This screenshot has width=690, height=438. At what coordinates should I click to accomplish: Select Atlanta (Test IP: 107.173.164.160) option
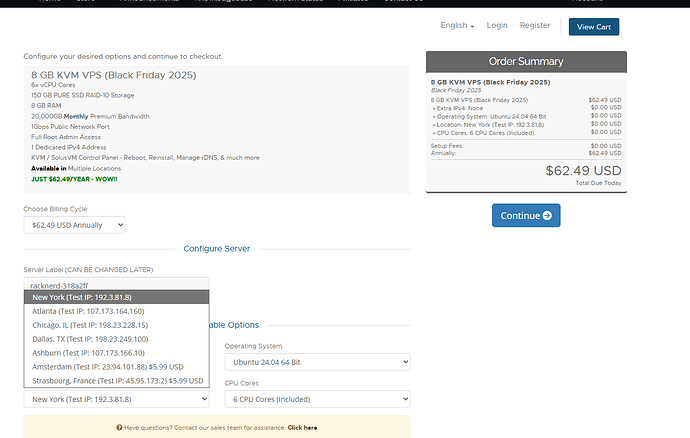116,311
